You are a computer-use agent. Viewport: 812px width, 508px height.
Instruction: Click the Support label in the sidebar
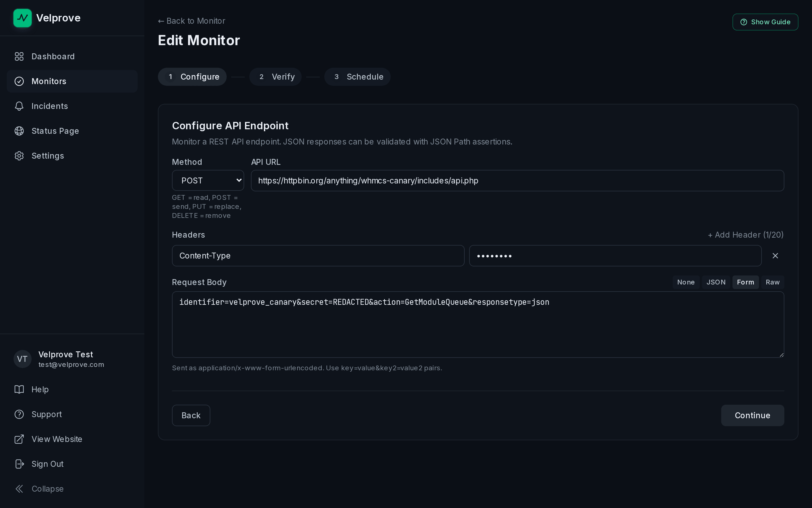point(47,414)
